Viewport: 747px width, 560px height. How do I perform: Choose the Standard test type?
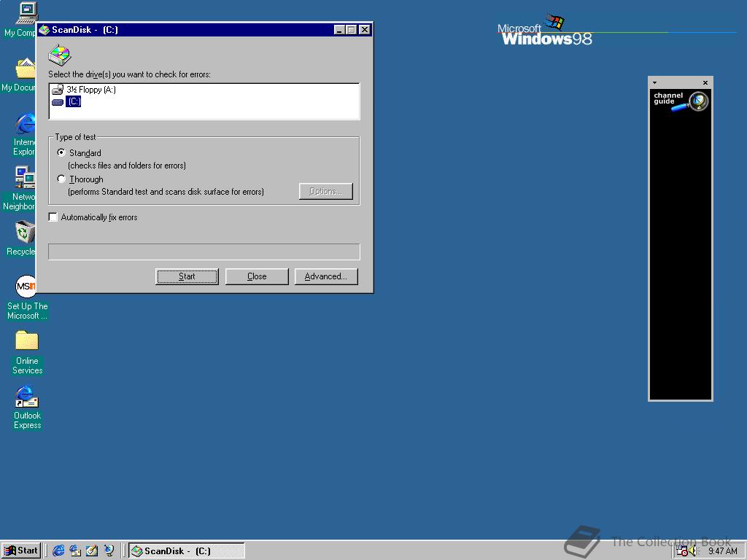[61, 153]
